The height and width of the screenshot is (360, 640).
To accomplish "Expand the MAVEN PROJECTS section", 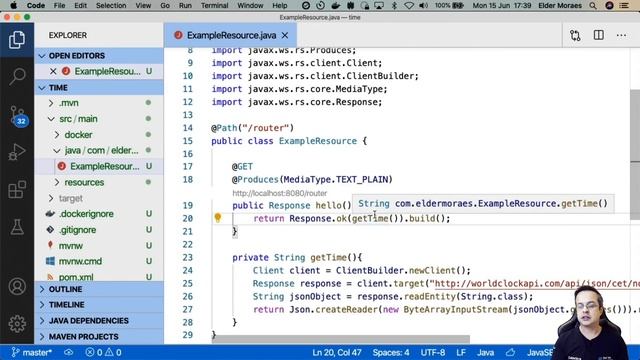I will click(x=99, y=337).
